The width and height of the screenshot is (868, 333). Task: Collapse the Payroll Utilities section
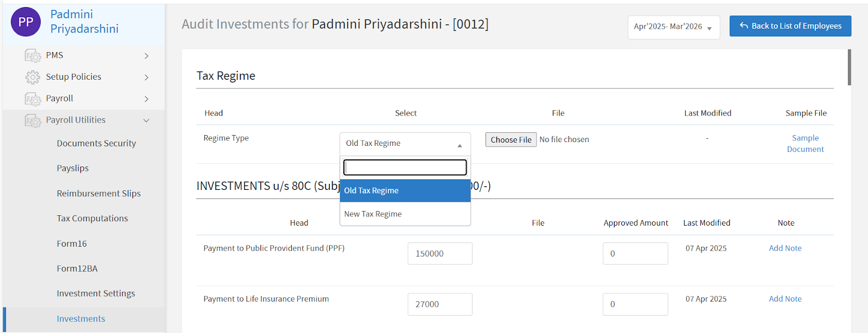[x=145, y=120]
